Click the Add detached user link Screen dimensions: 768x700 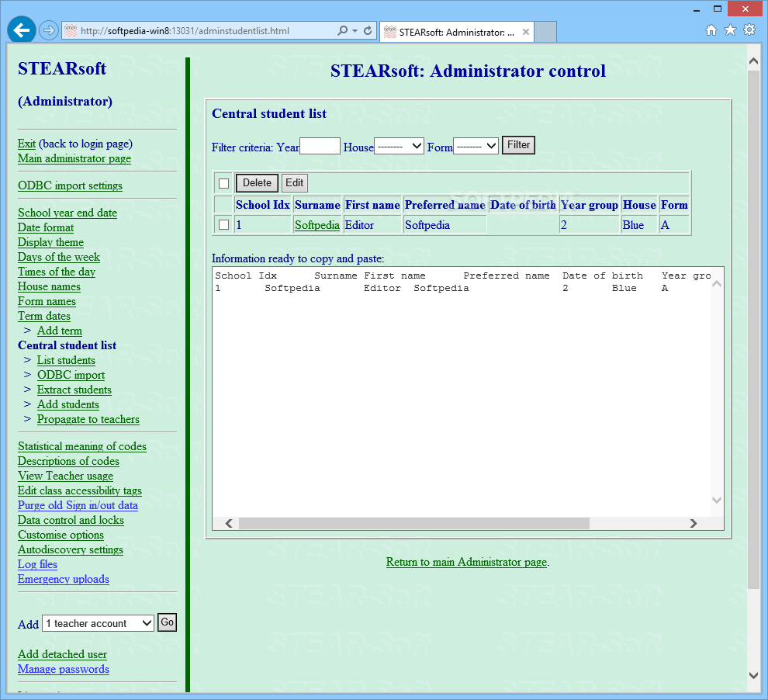tap(62, 654)
